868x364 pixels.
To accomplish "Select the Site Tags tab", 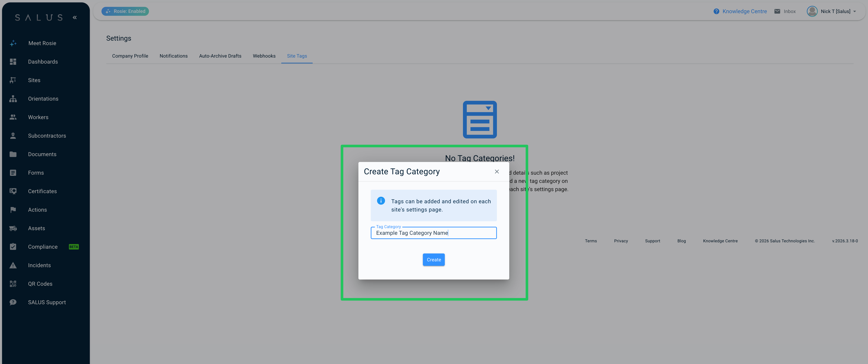I will coord(297,56).
